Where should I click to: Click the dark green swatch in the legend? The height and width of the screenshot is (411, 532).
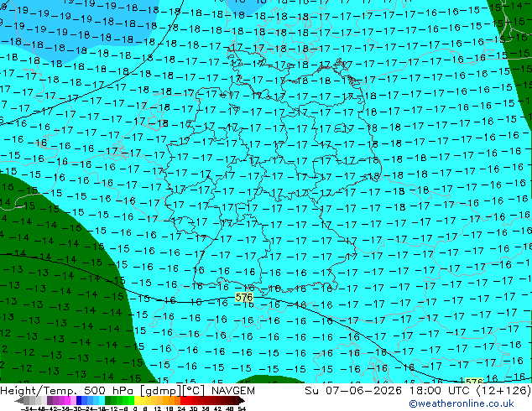point(108,400)
